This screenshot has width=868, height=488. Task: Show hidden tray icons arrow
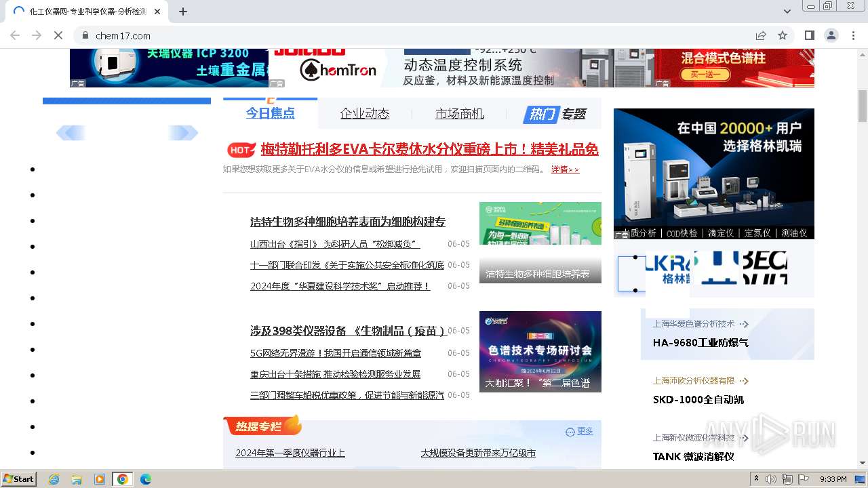pyautogui.click(x=756, y=479)
